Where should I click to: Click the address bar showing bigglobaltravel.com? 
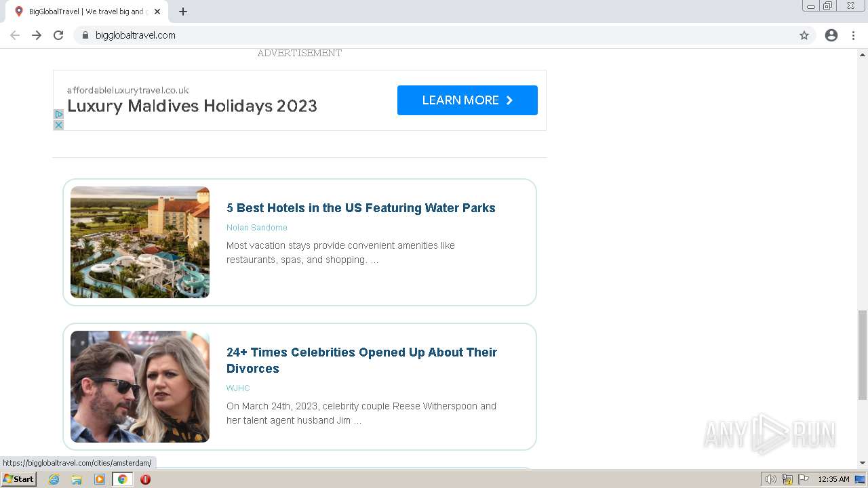pos(444,35)
